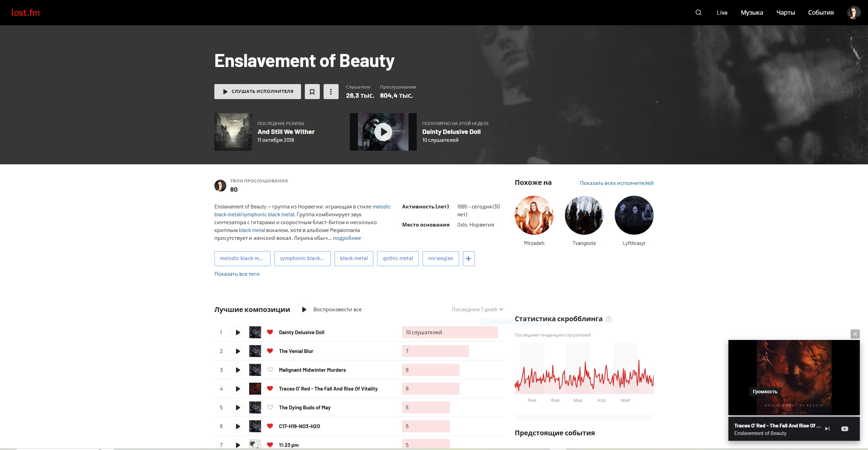Screen dimensions: 868x450
Task: Expand bio with подробнее link
Action: (x=347, y=238)
